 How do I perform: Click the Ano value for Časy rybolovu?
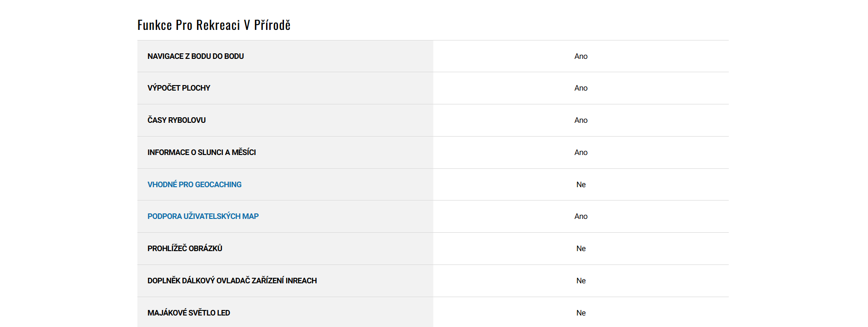pos(581,120)
